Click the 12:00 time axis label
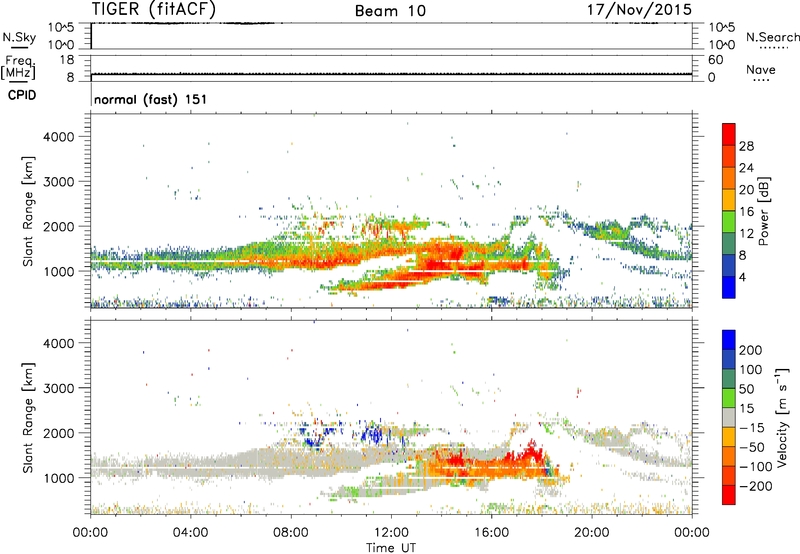Image resolution: width=800 pixels, height=554 pixels. coord(391,533)
